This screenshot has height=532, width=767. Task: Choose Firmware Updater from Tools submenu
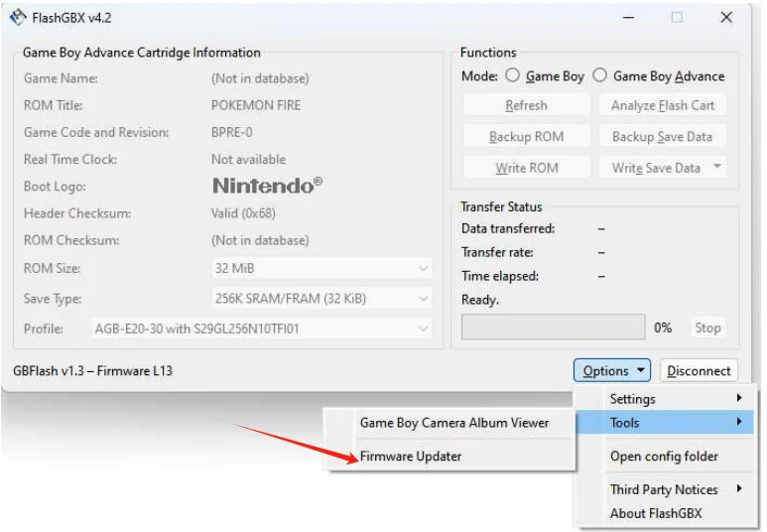click(x=411, y=457)
